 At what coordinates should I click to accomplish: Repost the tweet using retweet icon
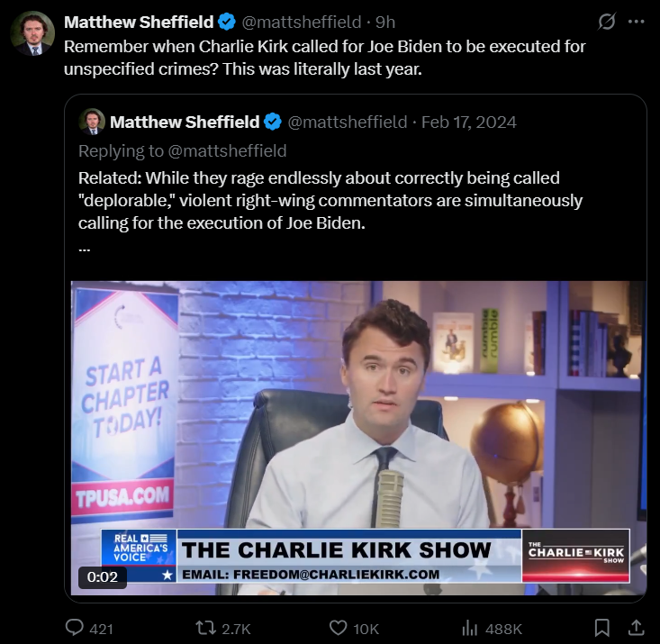coord(206,628)
